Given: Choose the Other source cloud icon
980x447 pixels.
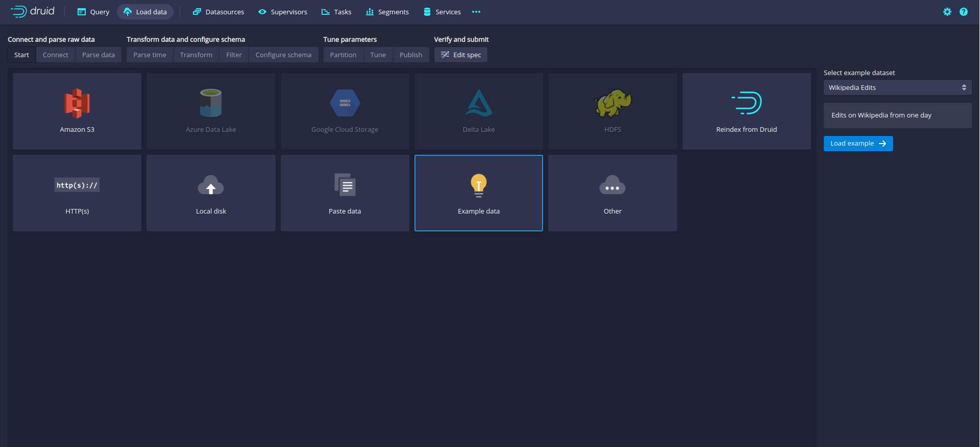Looking at the screenshot, I should point(612,185).
